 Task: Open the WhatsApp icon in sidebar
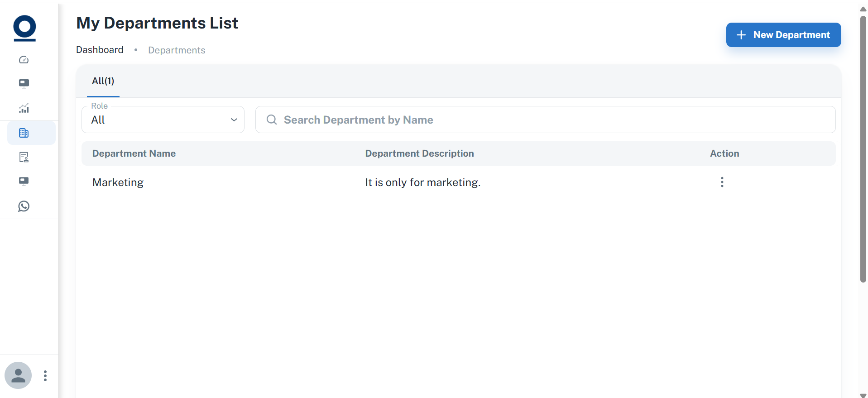[24, 206]
